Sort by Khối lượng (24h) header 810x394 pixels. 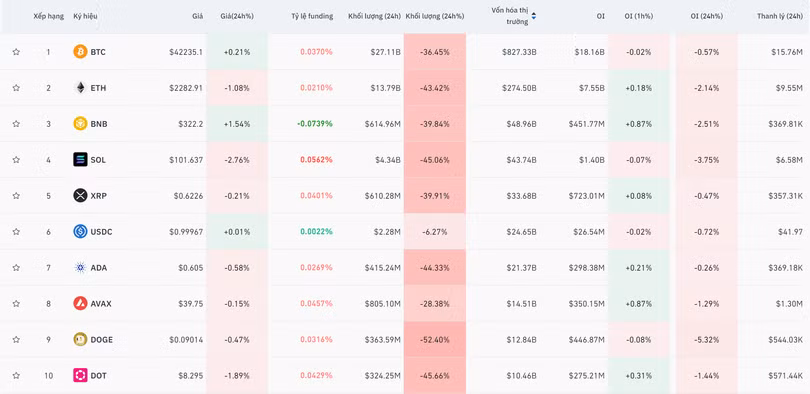tap(375, 16)
